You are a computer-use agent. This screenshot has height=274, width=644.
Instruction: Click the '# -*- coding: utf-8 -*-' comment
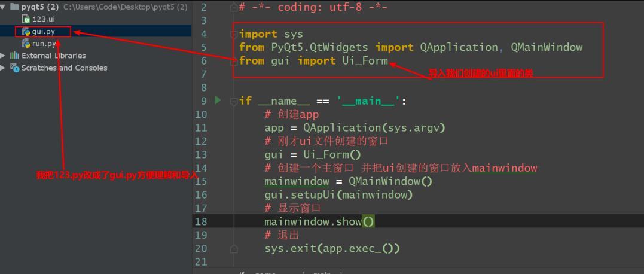[x=313, y=7]
